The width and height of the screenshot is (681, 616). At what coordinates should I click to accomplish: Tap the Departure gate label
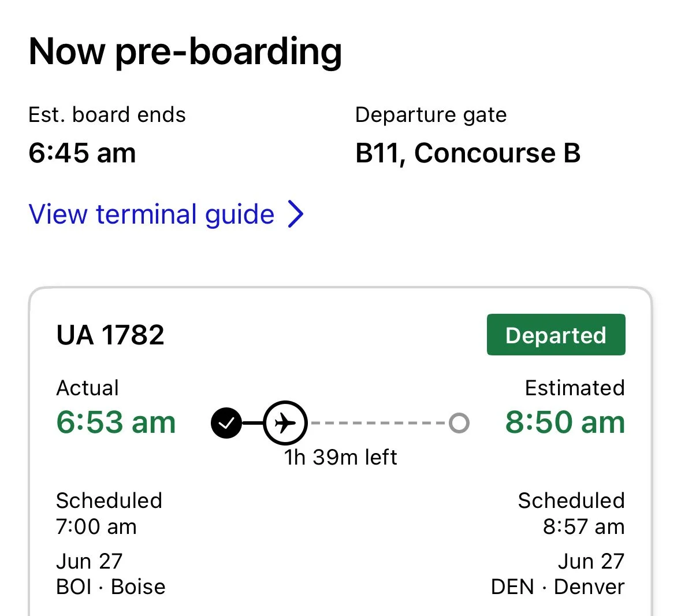(x=431, y=115)
